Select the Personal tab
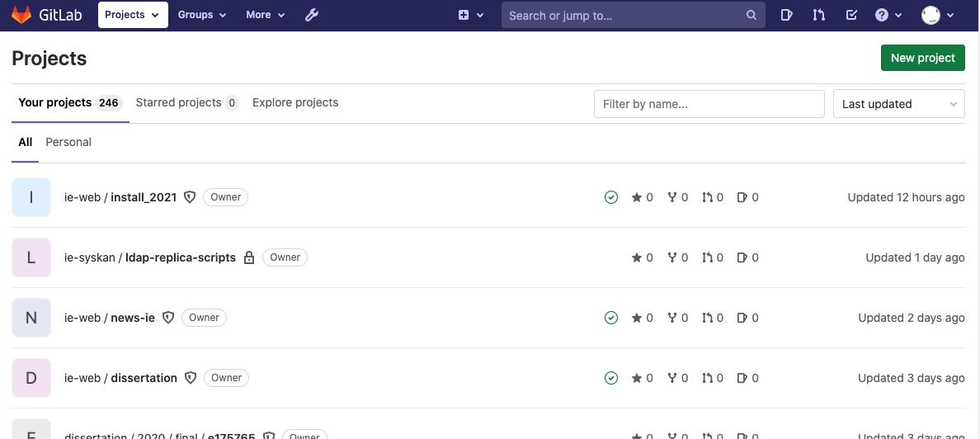 pos(68,142)
